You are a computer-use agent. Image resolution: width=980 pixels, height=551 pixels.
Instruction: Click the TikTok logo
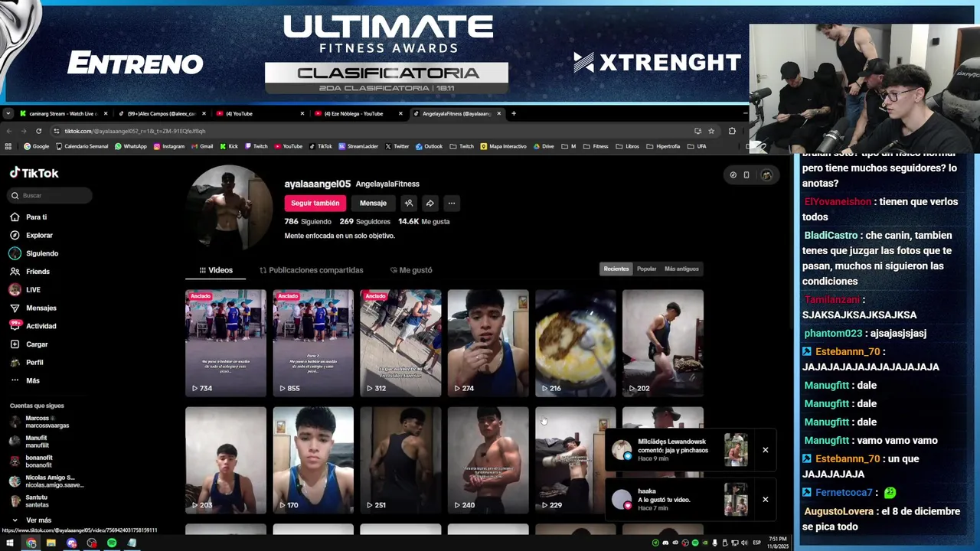tap(34, 173)
